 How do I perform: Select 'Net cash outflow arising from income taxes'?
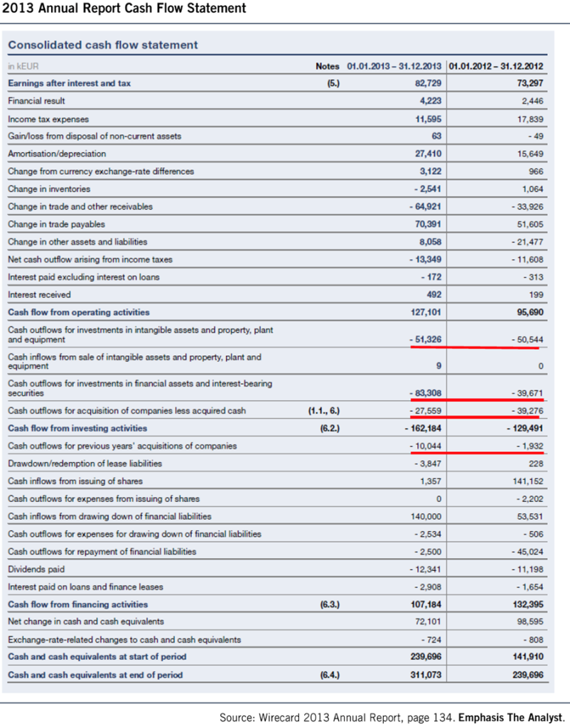tap(90, 260)
